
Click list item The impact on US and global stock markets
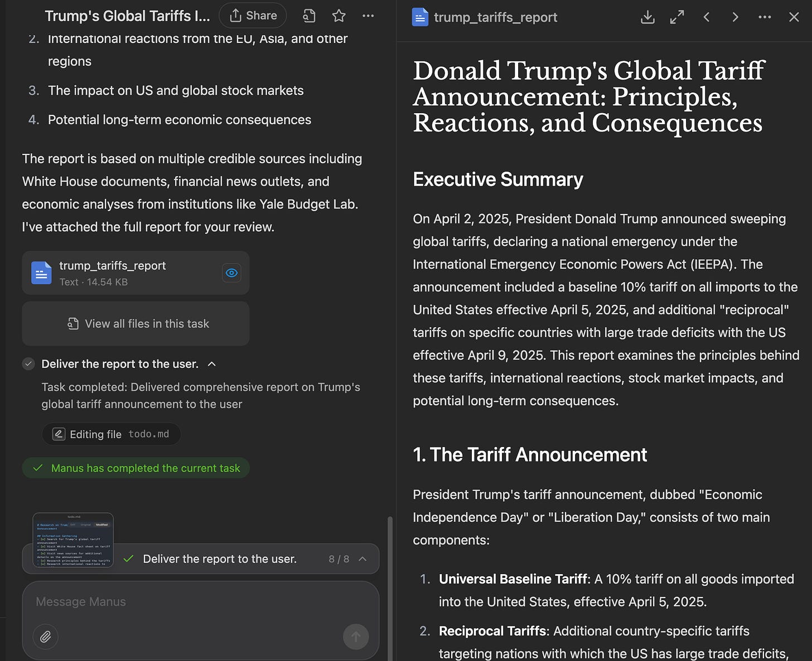[x=176, y=90]
